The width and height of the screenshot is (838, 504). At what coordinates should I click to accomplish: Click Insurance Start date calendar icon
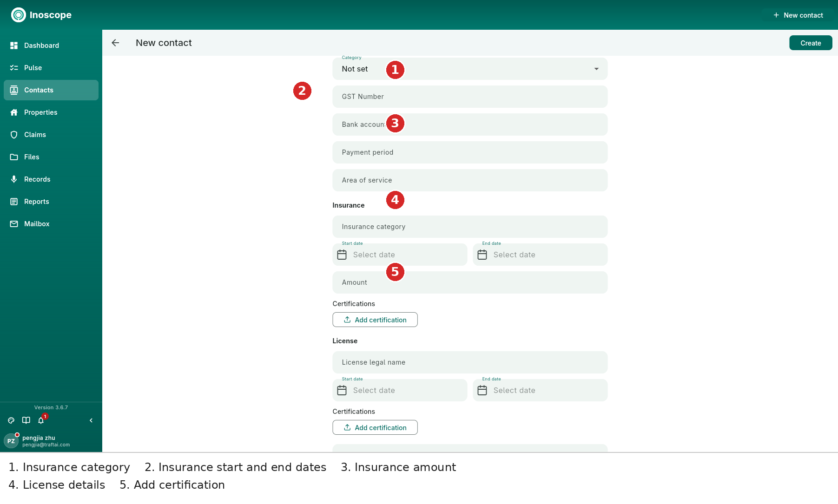tap(342, 255)
